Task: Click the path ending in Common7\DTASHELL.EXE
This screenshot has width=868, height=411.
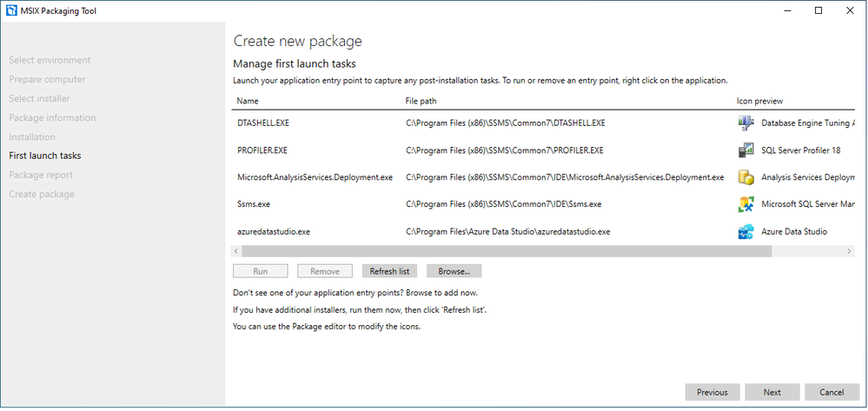Action: click(x=506, y=123)
